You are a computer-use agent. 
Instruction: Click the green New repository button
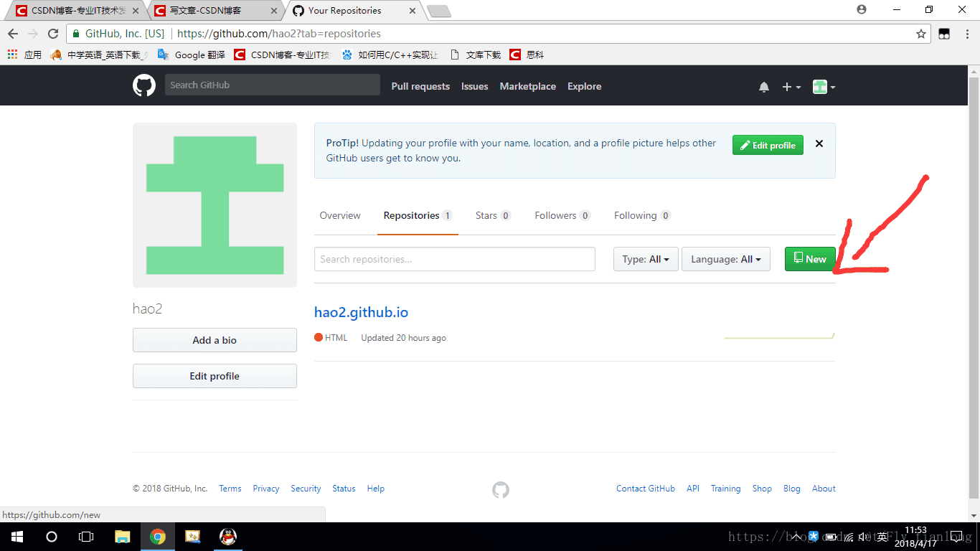pos(810,259)
